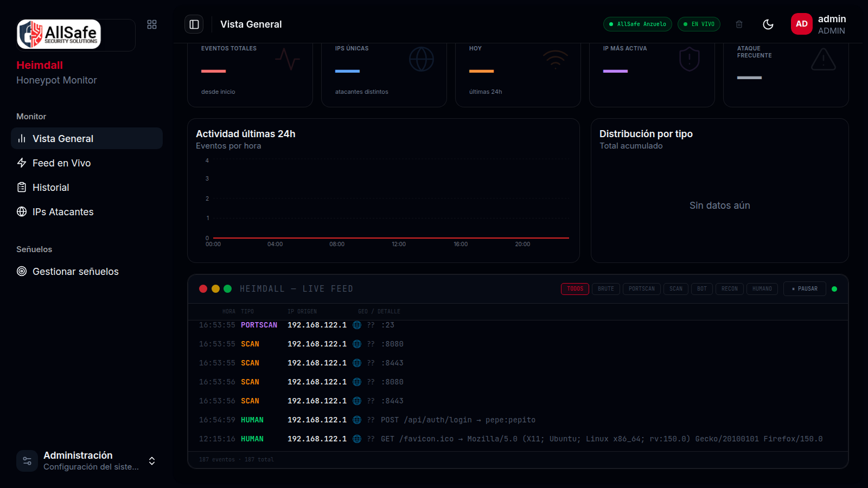
Task: Open the grid layout icon beside logo
Action: (x=152, y=24)
